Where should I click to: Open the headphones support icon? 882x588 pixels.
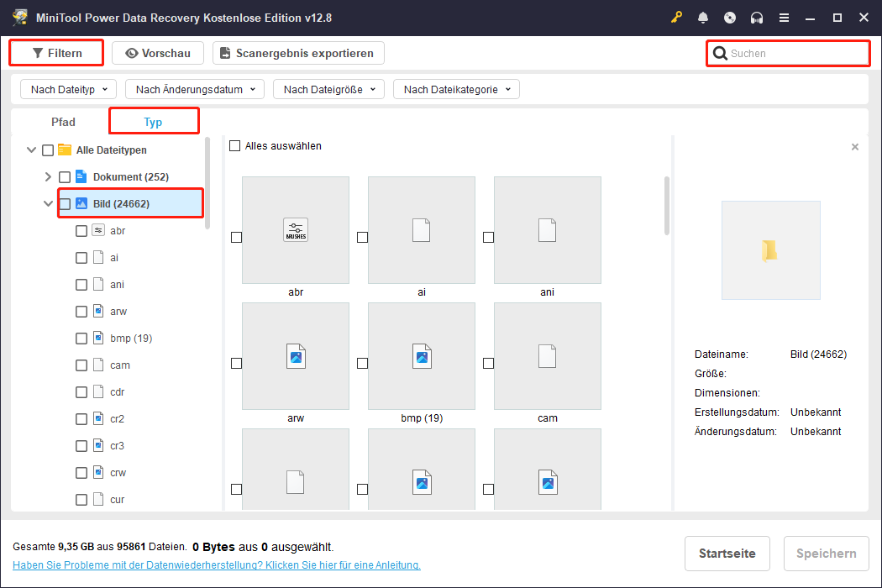pyautogui.click(x=757, y=18)
